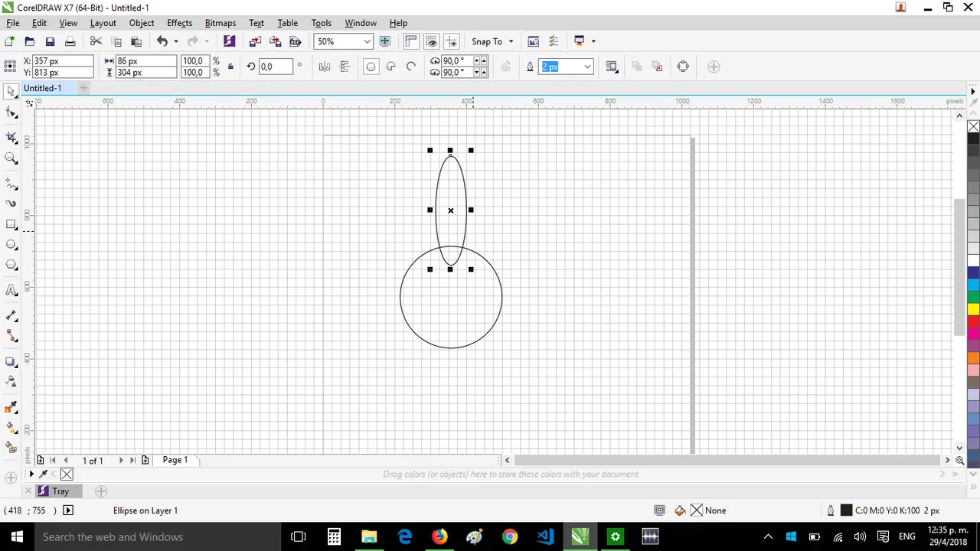Create a new document
980x551 pixels.
click(x=9, y=41)
